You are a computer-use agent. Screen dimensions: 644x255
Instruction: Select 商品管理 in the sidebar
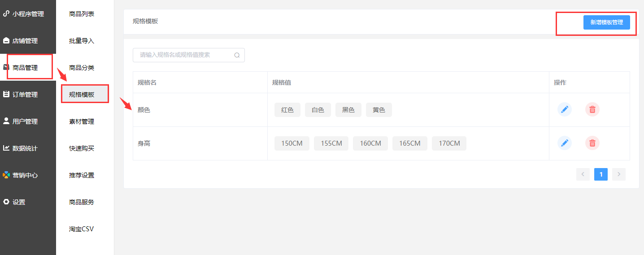[x=28, y=68]
